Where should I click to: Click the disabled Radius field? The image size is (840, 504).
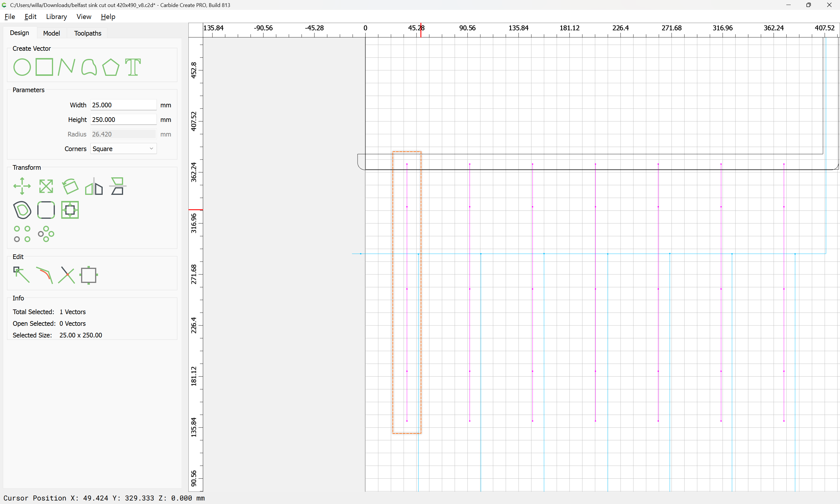[123, 134]
